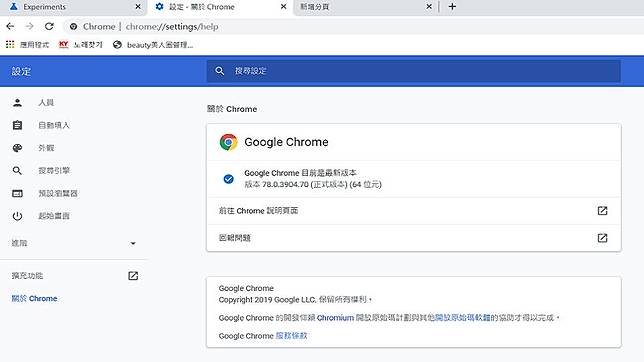Open the beauty bookmark globe icon

117,44
